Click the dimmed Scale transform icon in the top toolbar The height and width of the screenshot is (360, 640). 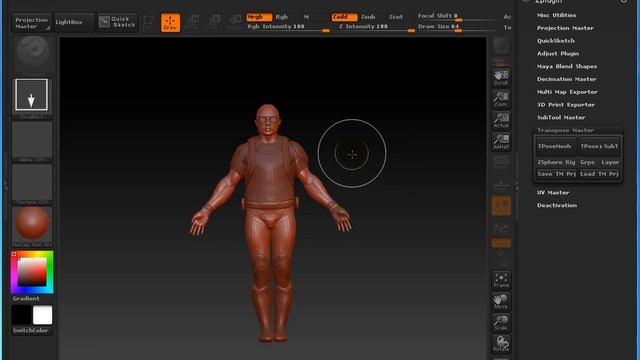[214, 23]
